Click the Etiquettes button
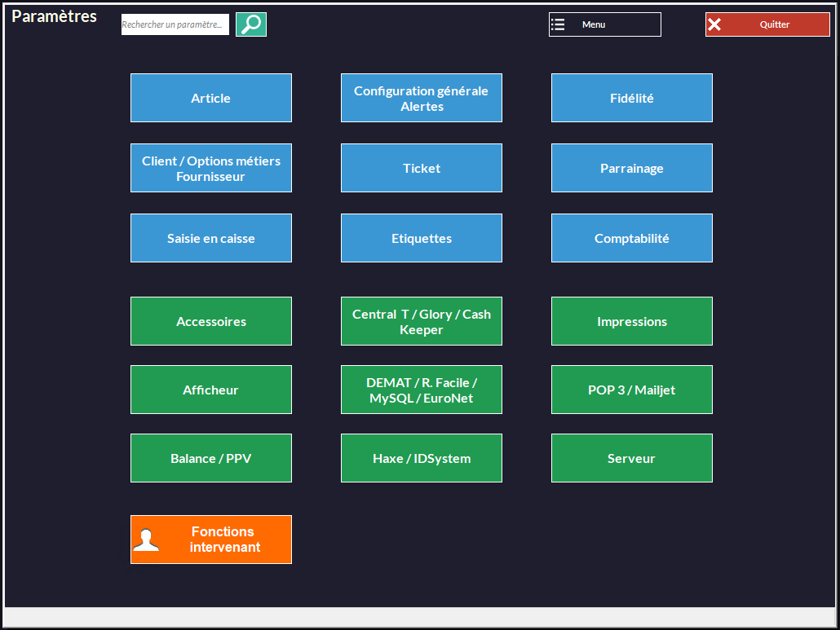 422,238
